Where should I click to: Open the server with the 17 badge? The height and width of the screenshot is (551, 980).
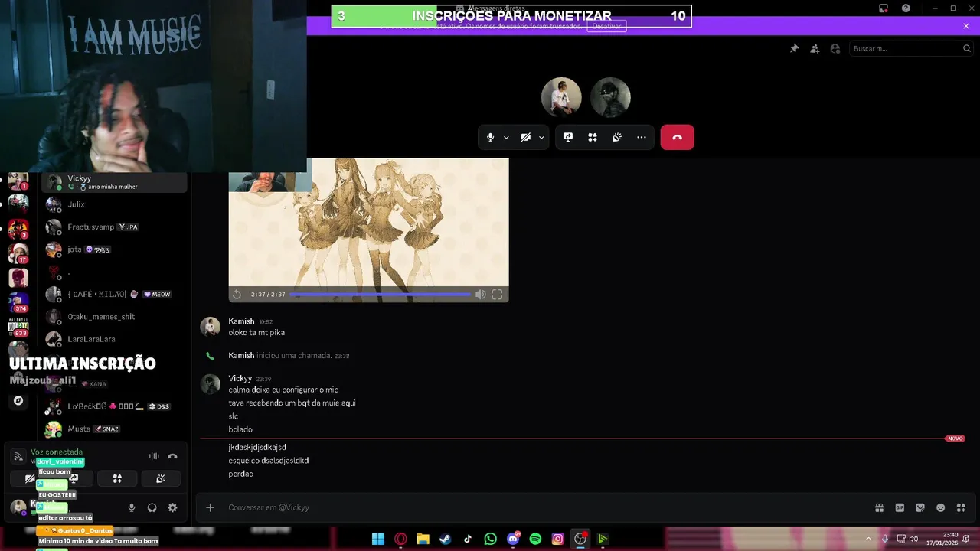pos(18,253)
